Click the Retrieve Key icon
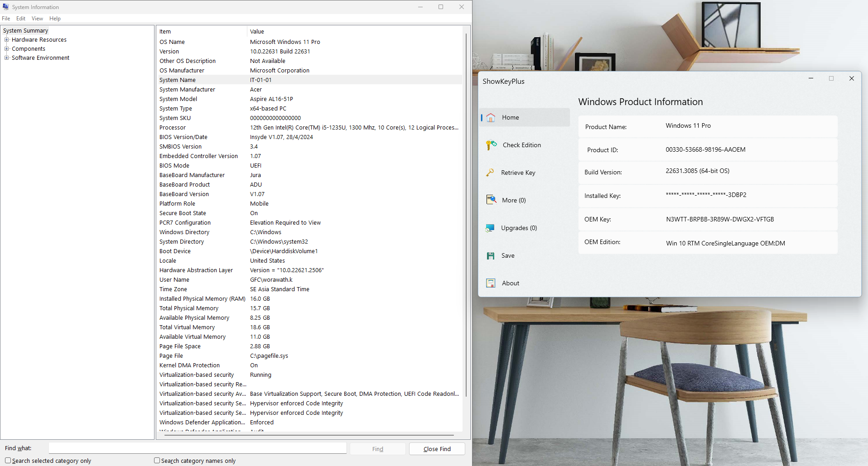The width and height of the screenshot is (868, 466). click(490, 173)
